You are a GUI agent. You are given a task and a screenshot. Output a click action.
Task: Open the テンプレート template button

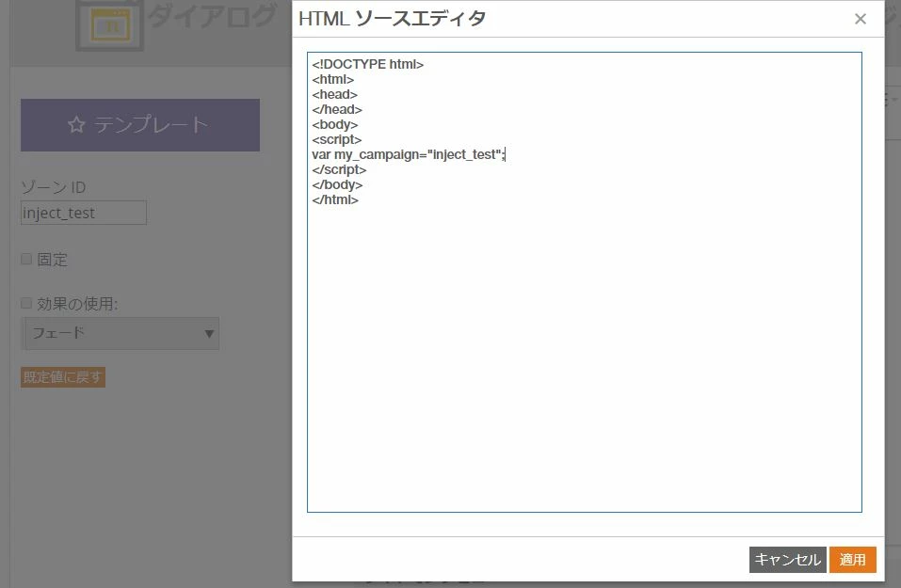click(140, 125)
